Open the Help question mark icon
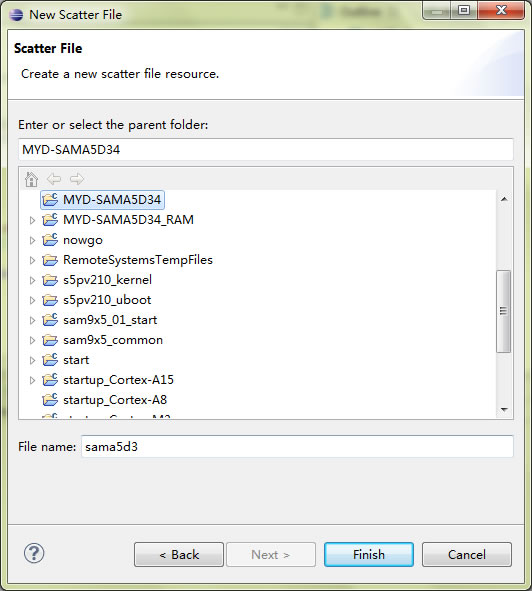Viewport: 532px width, 591px height. (x=34, y=554)
